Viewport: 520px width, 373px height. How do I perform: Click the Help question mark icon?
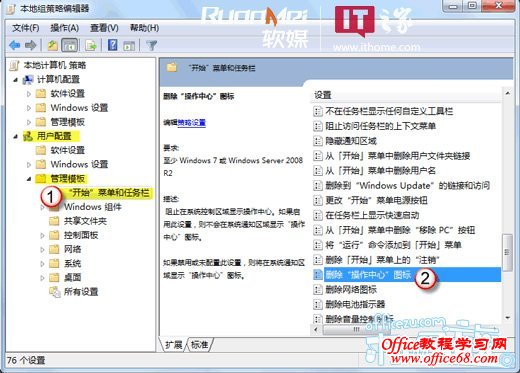tap(113, 45)
